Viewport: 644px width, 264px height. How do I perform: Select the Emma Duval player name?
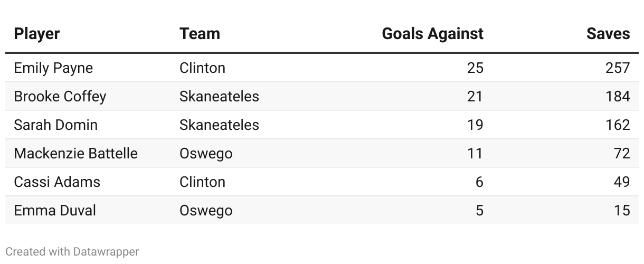[x=55, y=211]
